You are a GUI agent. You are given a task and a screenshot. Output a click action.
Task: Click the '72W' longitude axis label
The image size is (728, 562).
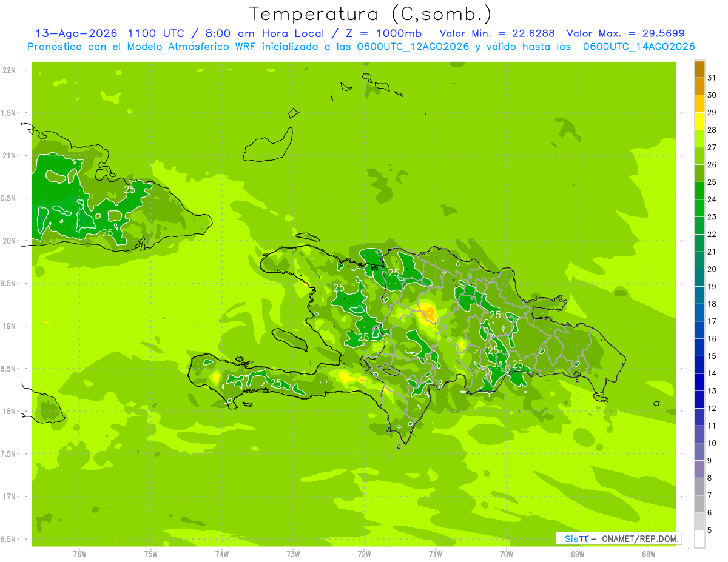point(364,554)
